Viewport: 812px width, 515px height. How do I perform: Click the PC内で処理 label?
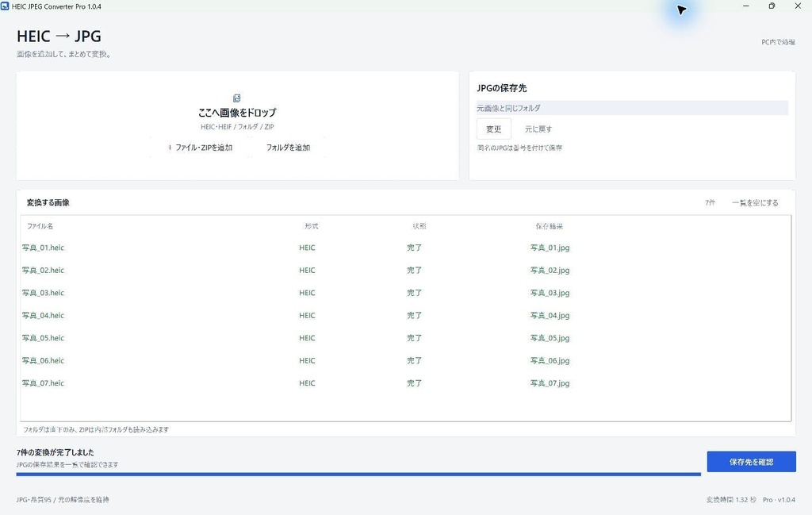[x=779, y=42]
